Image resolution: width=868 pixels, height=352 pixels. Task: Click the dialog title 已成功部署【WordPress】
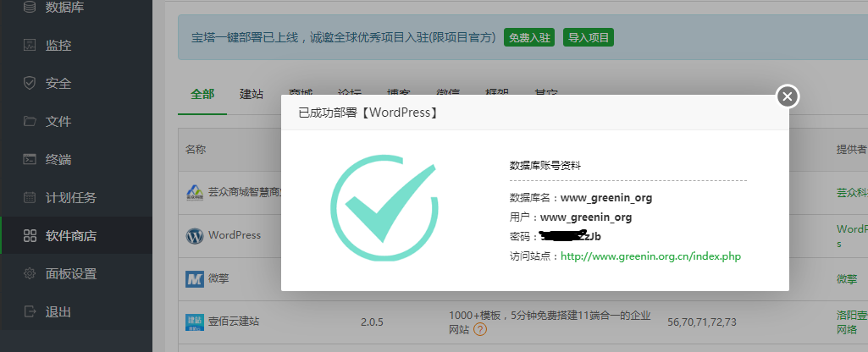click(369, 113)
